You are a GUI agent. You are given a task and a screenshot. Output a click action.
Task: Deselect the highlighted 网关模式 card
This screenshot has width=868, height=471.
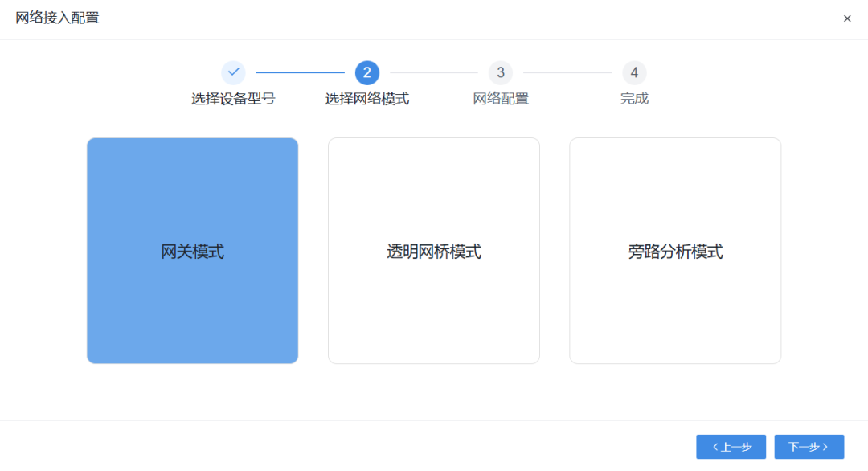192,251
